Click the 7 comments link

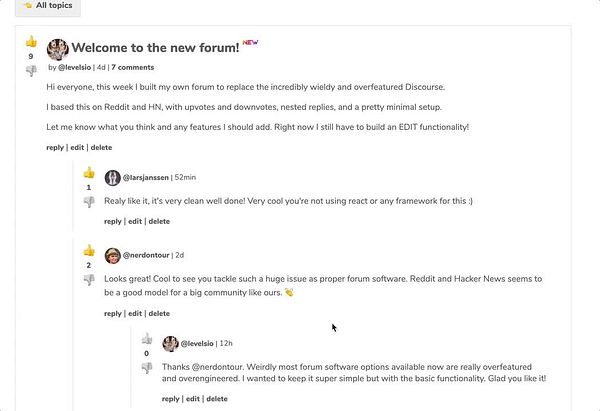click(x=133, y=67)
